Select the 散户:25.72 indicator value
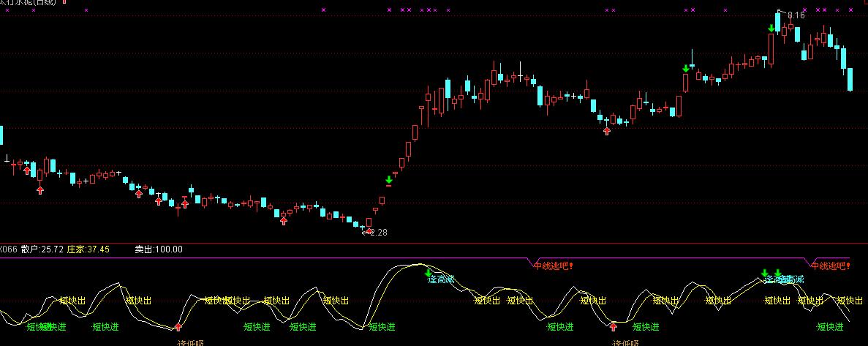This screenshot has width=868, height=346. point(42,249)
